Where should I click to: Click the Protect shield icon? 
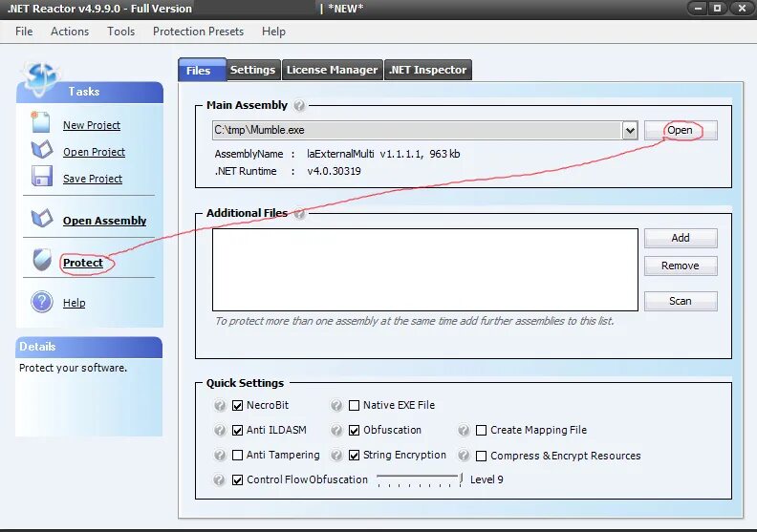(42, 260)
